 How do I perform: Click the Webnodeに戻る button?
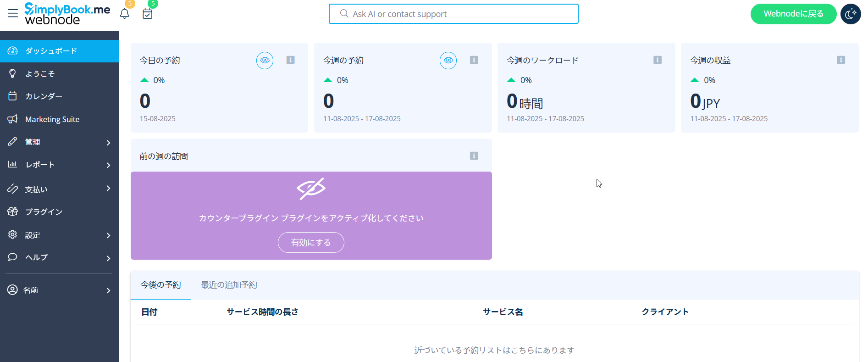click(793, 14)
